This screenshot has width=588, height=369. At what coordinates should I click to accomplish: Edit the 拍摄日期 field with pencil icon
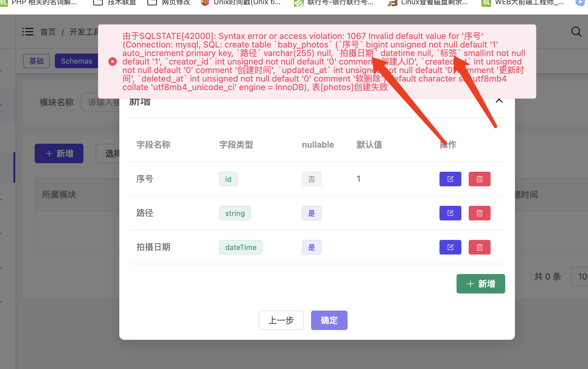point(450,247)
